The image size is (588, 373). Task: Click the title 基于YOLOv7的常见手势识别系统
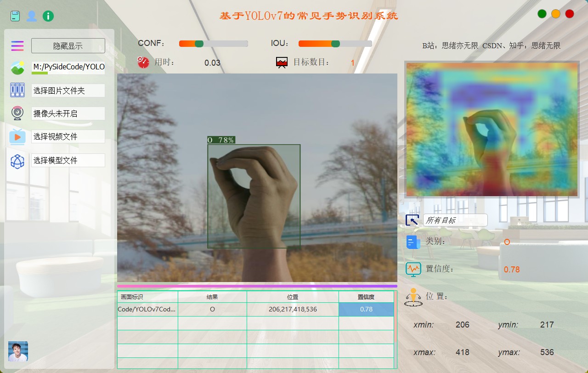[x=309, y=16]
